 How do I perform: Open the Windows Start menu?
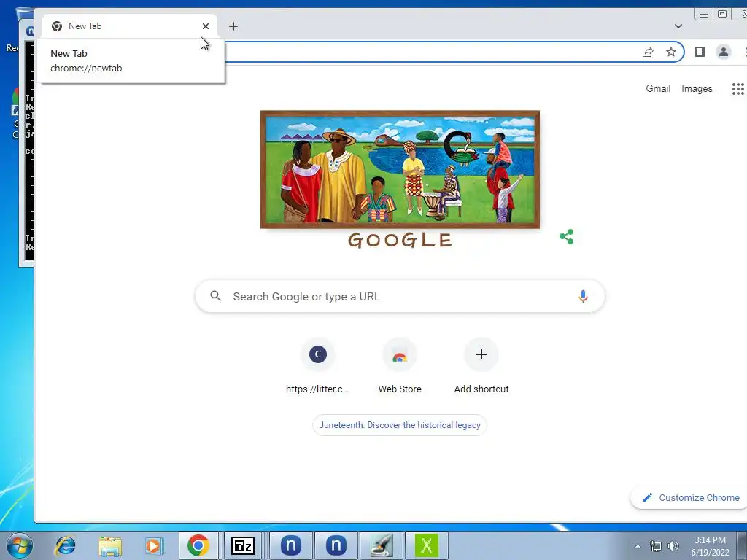click(20, 545)
